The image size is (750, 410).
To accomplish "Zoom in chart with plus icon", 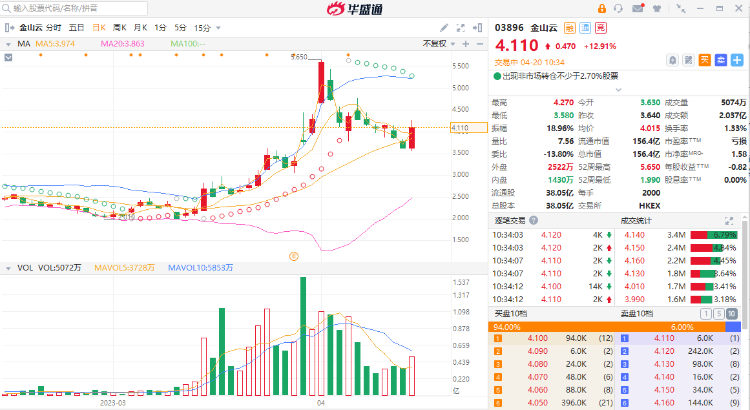I will coord(465,44).
